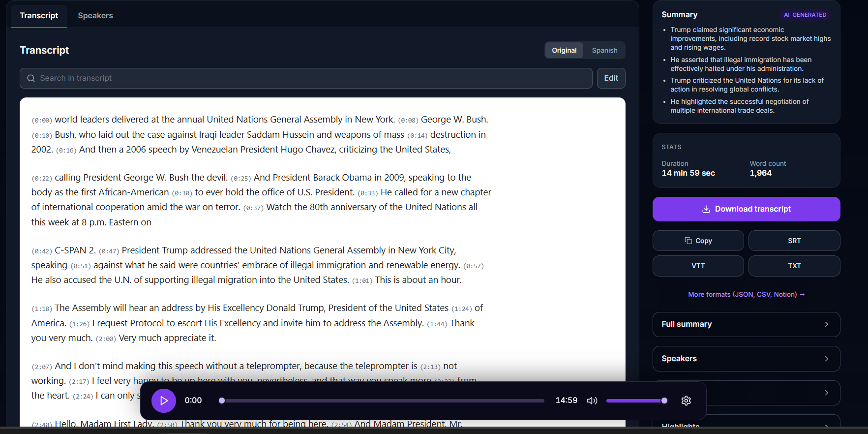Export transcript as SRT
This screenshot has width=868, height=434.
pyautogui.click(x=794, y=241)
